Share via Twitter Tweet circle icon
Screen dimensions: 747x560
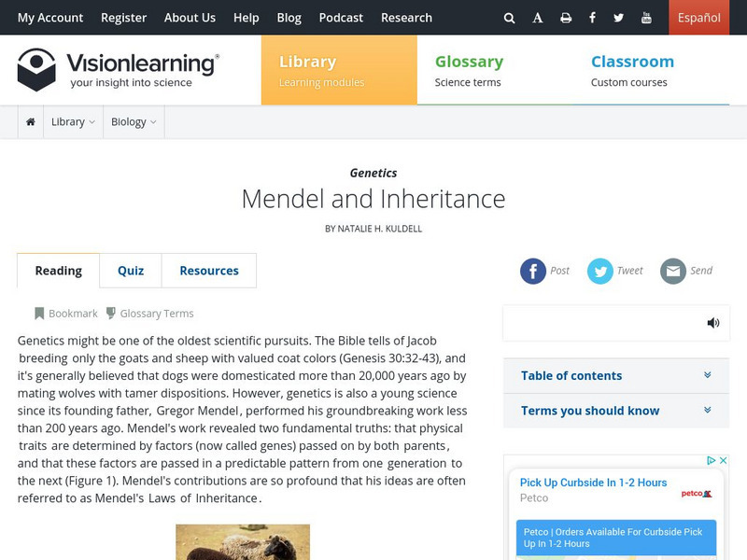click(599, 271)
